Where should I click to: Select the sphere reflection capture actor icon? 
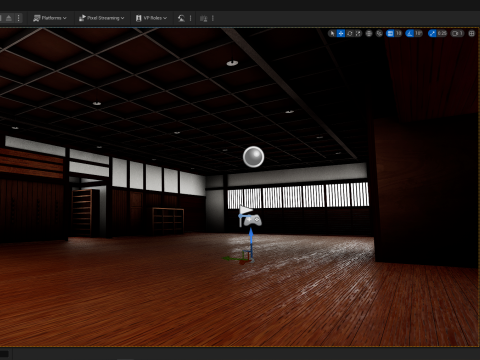click(x=253, y=157)
